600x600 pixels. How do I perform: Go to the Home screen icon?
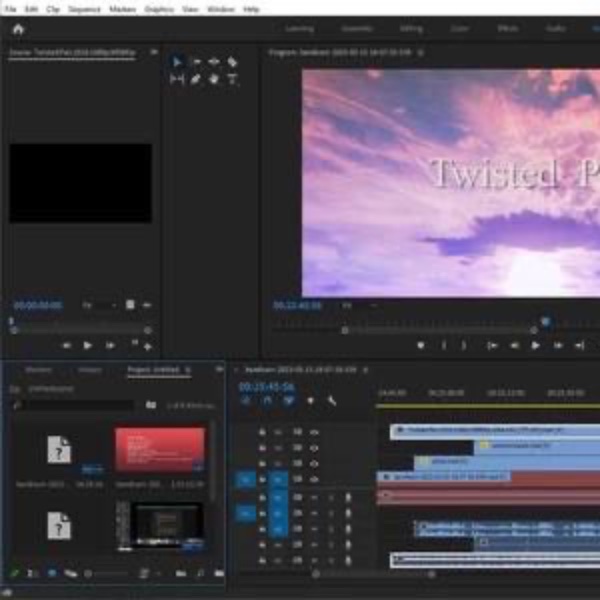point(18,29)
